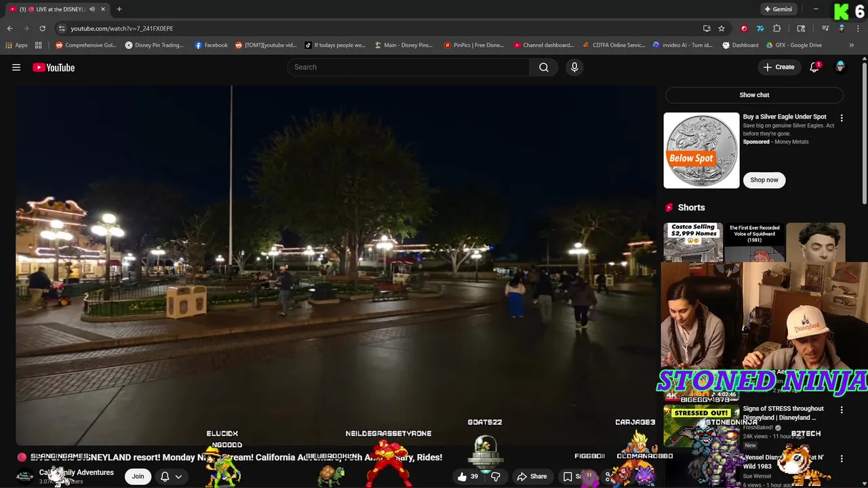Click the browser address bar URL
This screenshot has height=488, width=868.
click(x=122, y=28)
